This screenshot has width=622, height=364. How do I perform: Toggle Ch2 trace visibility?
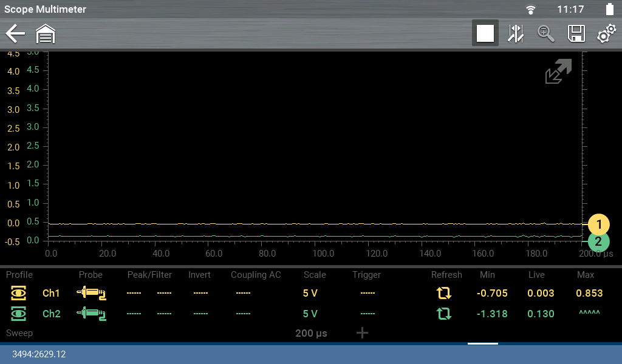pyautogui.click(x=19, y=314)
